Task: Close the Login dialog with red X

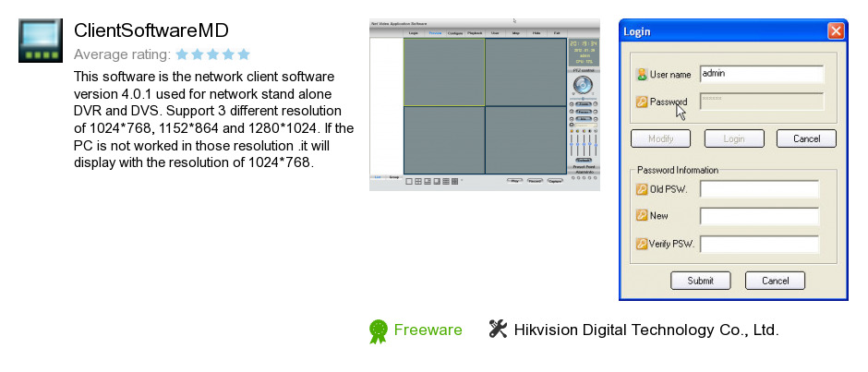Action: click(x=836, y=31)
